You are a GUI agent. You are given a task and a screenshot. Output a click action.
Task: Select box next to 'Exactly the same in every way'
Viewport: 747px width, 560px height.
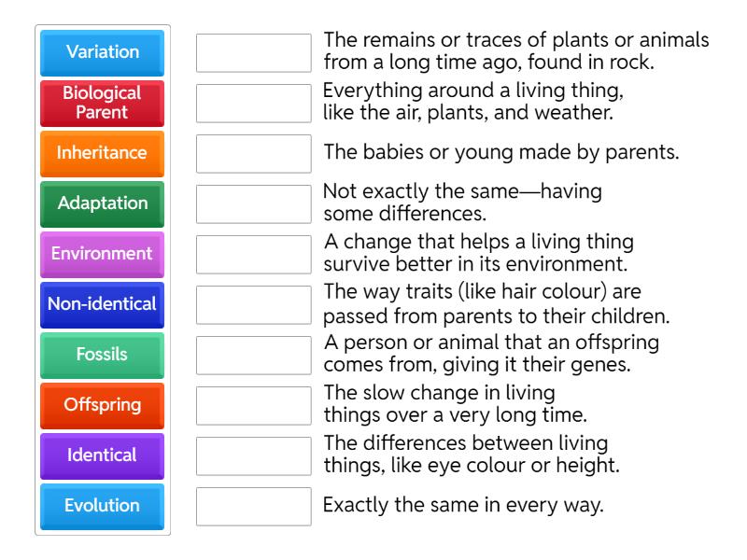point(254,507)
